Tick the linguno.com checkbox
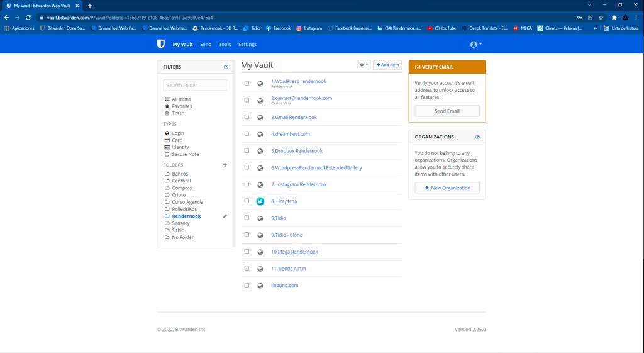644x353 pixels. pyautogui.click(x=247, y=285)
